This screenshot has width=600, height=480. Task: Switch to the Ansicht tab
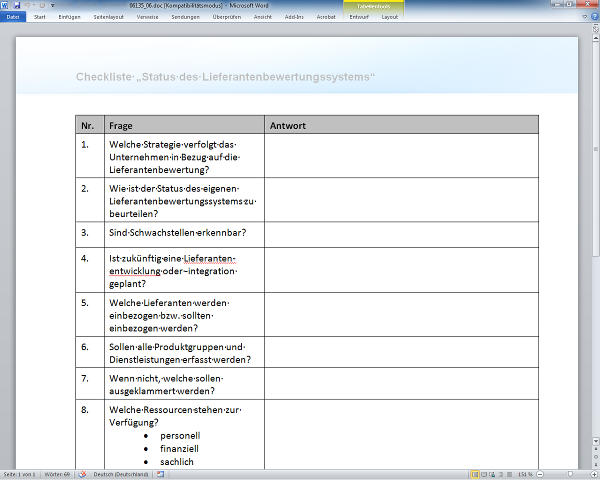pyautogui.click(x=263, y=17)
